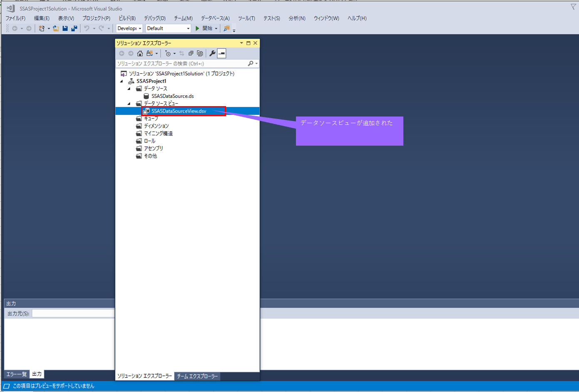Image resolution: width=579 pixels, height=392 pixels.
Task: Collapse the データ ソース ビュー folder
Action: [x=129, y=104]
